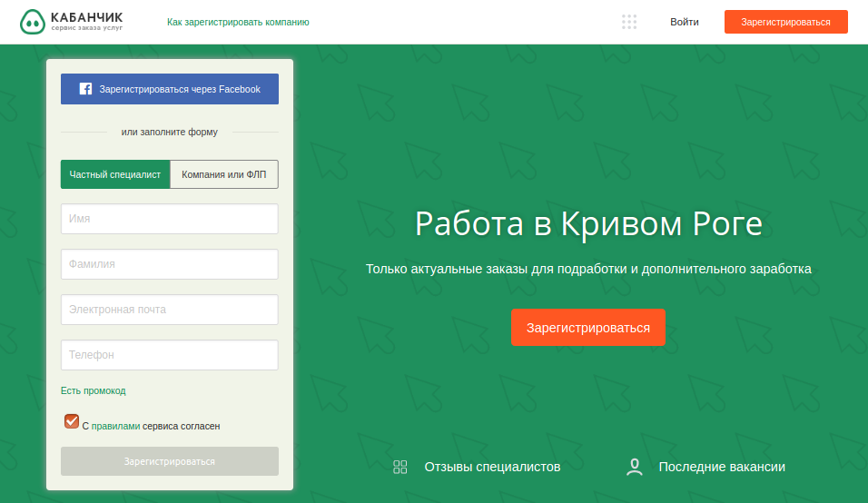This screenshot has height=503, width=868.
Task: Open the Есть промокод link
Action: (x=93, y=390)
